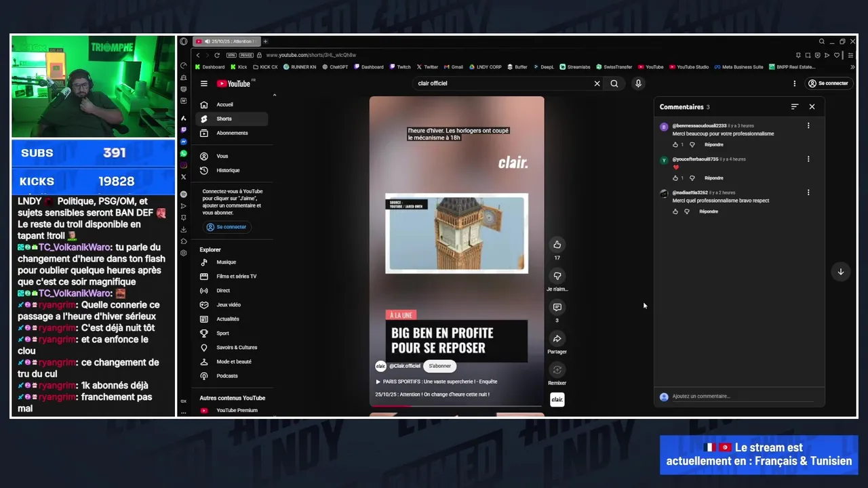Open Historique in YouTube sidebar
Viewport: 868px width, 488px height.
(x=231, y=170)
